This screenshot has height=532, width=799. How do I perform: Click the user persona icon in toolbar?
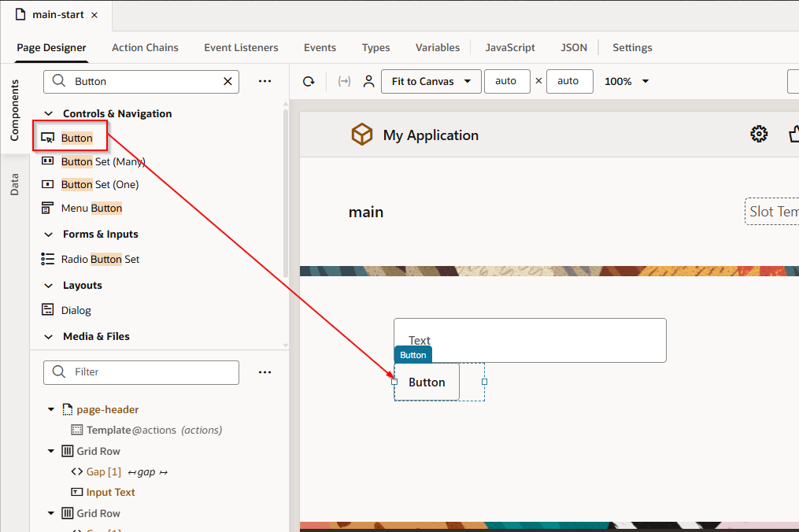pyautogui.click(x=368, y=81)
